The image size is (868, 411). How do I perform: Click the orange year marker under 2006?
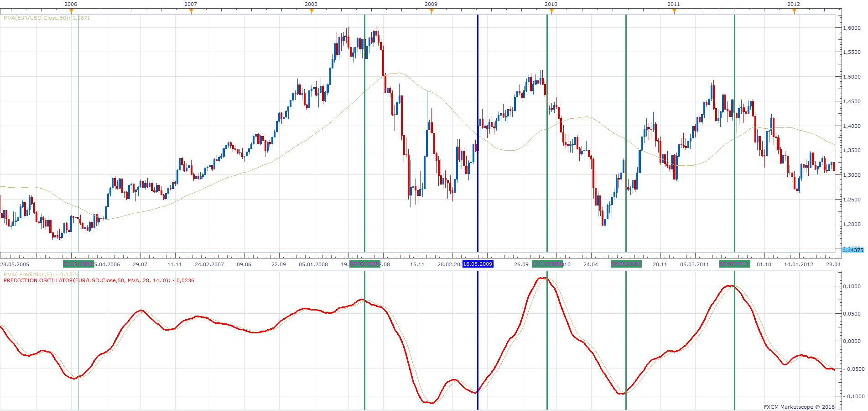coord(71,11)
